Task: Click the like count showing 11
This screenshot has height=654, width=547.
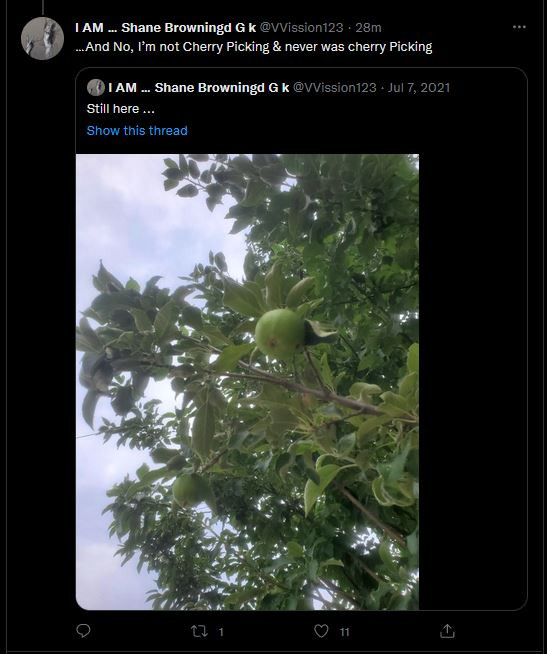Action: [x=344, y=632]
